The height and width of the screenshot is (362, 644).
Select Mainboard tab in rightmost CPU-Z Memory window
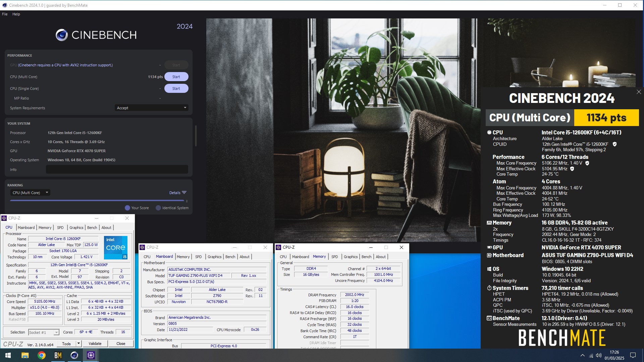pos(301,257)
